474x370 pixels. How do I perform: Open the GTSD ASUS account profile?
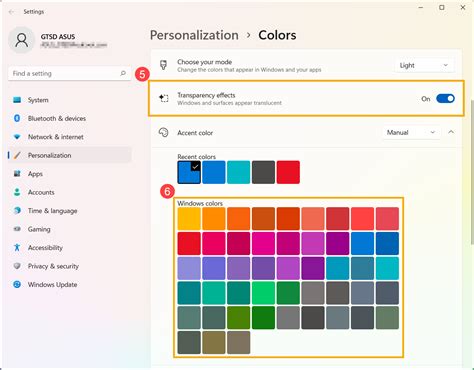[58, 40]
